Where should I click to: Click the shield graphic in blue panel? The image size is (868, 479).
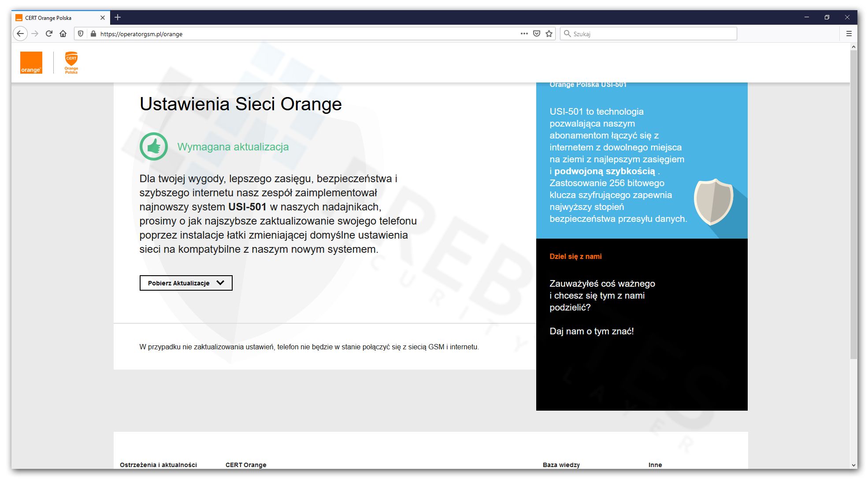pos(714,202)
